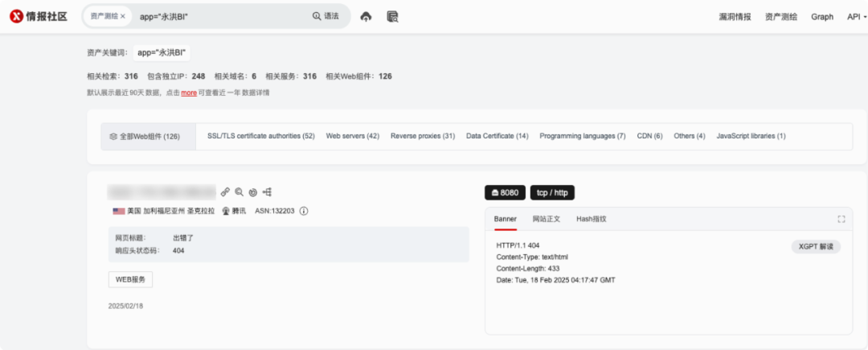Viewport: 868px width, 350px height.
Task: Click the HTTP/1.1 404 banner line
Action: (x=518, y=245)
